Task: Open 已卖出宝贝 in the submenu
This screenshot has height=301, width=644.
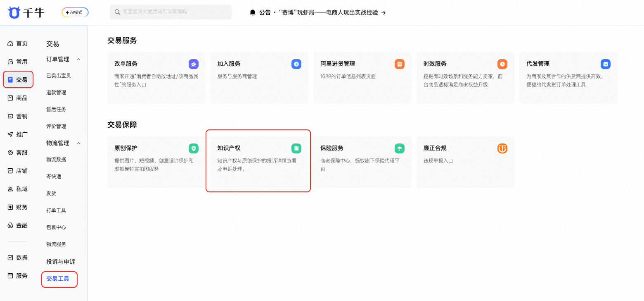Action: pos(59,76)
